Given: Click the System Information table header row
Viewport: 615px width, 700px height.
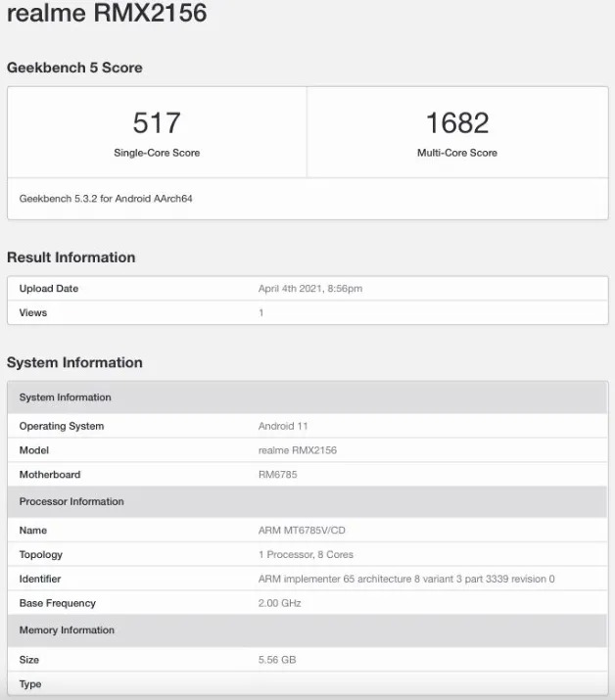Looking at the screenshot, I should tap(307, 397).
